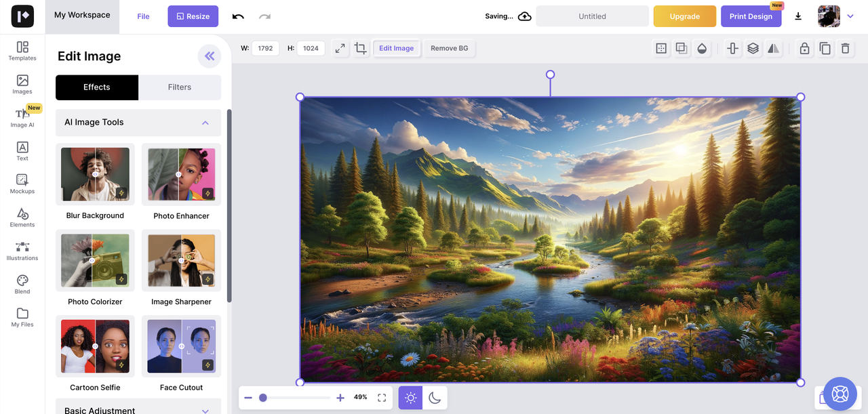The height and width of the screenshot is (414, 868).
Task: Click the zoom slider handle
Action: coord(263,398)
